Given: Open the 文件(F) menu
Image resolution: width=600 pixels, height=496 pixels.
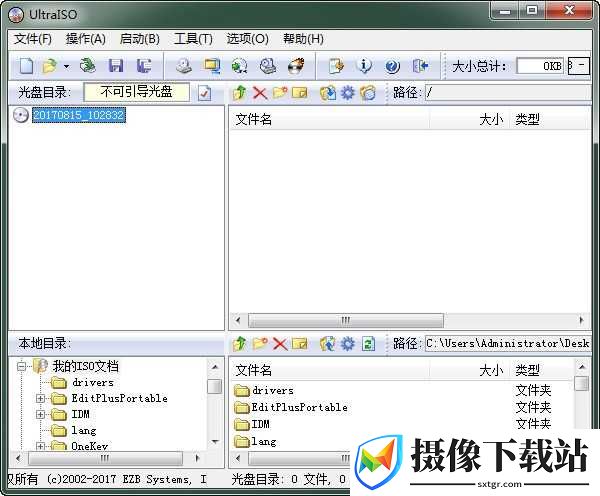Looking at the screenshot, I should 33,39.
